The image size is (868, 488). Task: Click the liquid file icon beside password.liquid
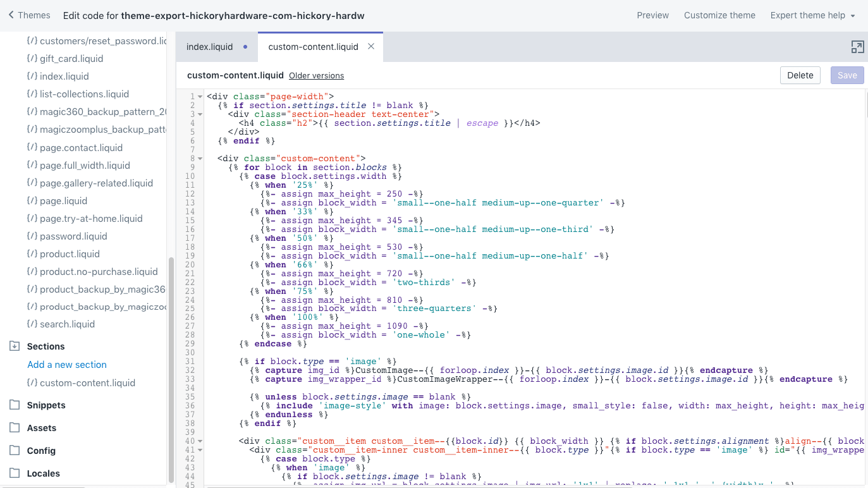32,236
